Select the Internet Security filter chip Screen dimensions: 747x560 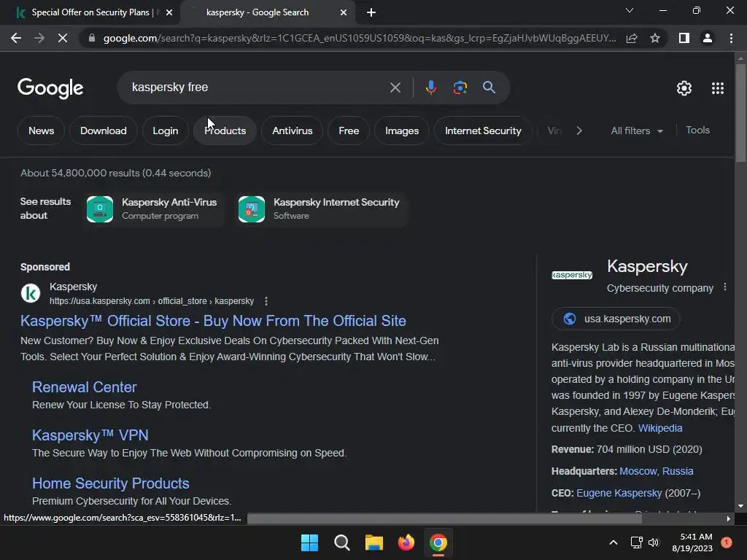click(x=483, y=131)
